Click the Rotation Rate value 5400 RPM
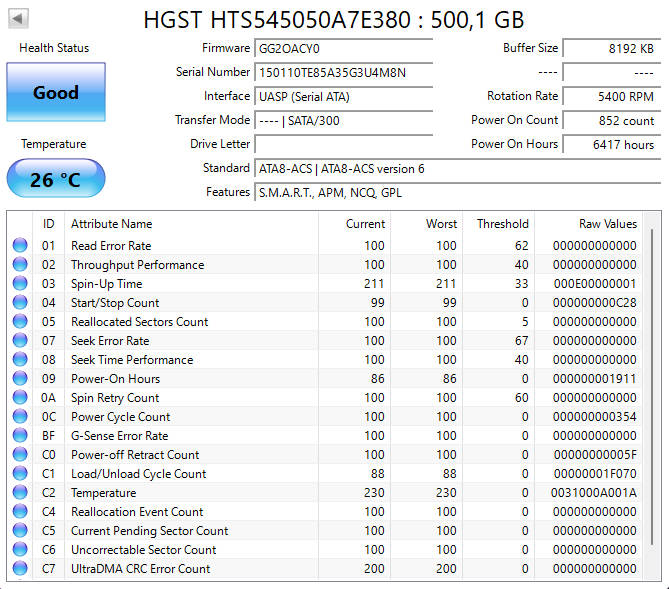 612,96
